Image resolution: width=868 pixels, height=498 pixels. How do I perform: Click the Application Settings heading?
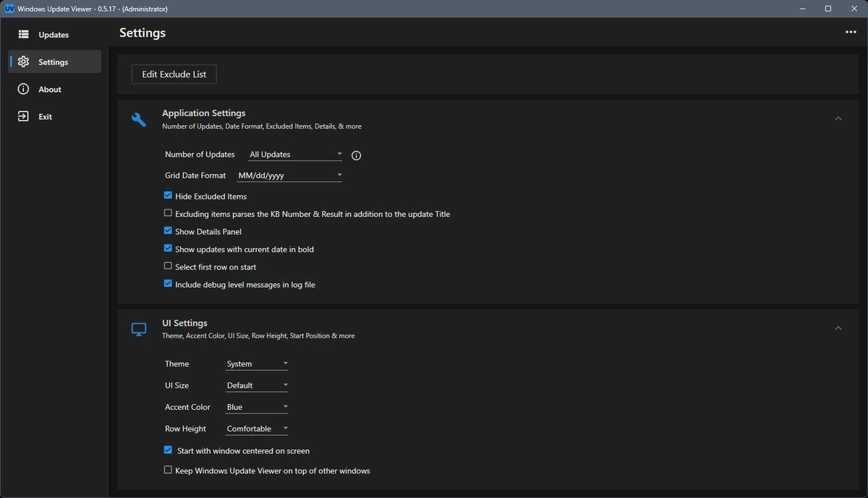coord(204,113)
